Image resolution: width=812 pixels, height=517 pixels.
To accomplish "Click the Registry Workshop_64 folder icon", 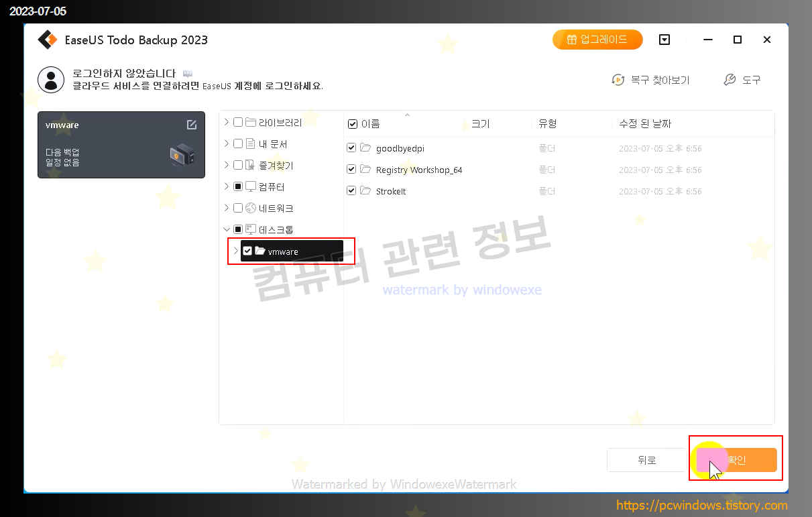I will [x=365, y=170].
